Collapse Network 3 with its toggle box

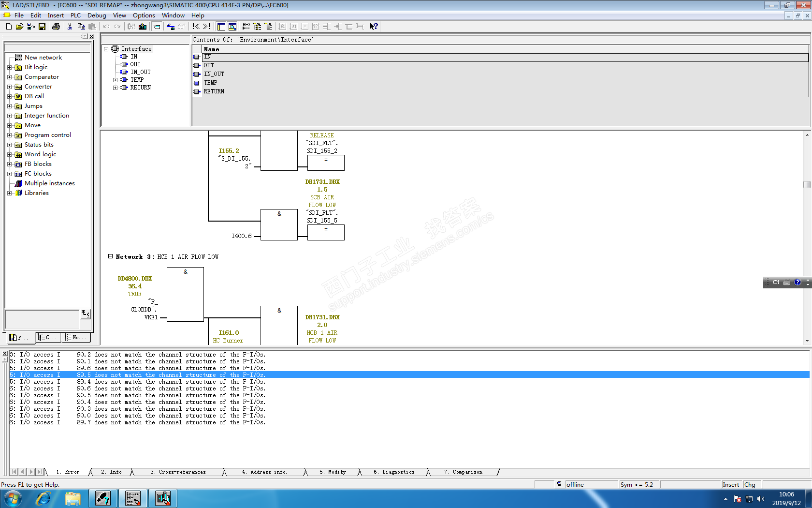(x=110, y=256)
